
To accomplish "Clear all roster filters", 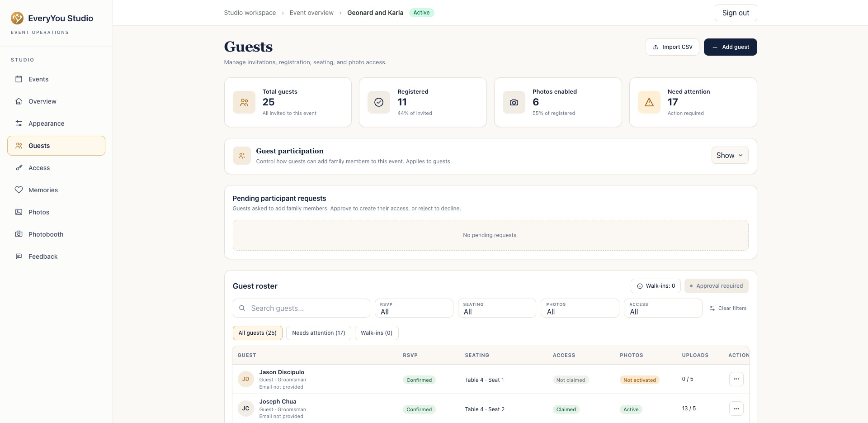I will tap(728, 308).
